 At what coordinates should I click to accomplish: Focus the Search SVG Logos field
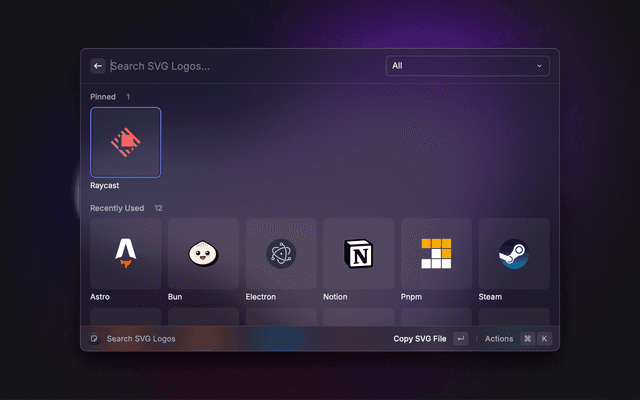[240, 66]
